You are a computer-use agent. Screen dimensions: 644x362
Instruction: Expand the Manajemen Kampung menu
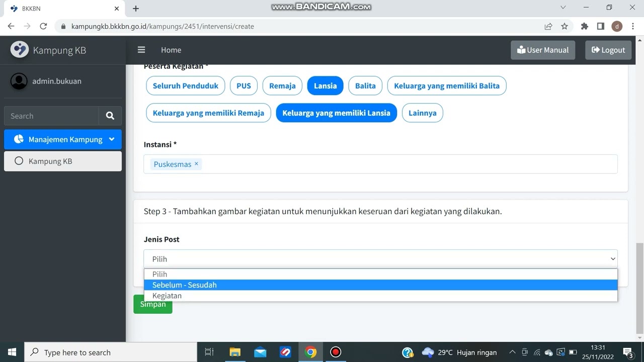pos(63,139)
